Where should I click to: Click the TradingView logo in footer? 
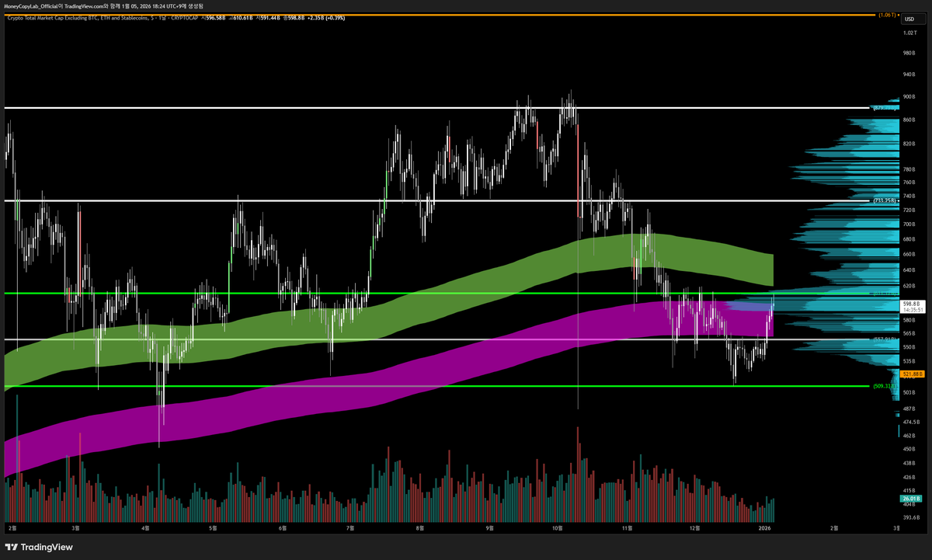click(38, 547)
